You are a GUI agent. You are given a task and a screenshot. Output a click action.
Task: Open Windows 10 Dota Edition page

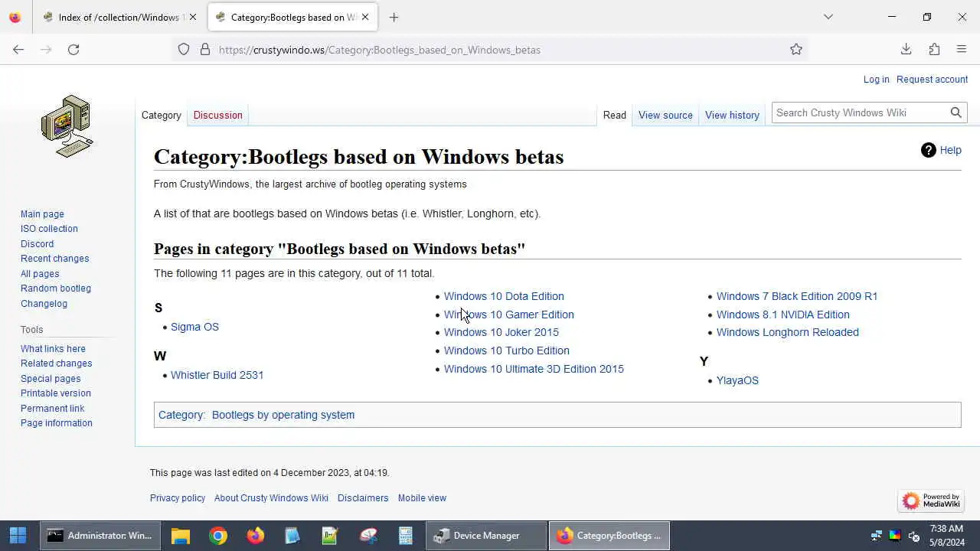(x=504, y=296)
